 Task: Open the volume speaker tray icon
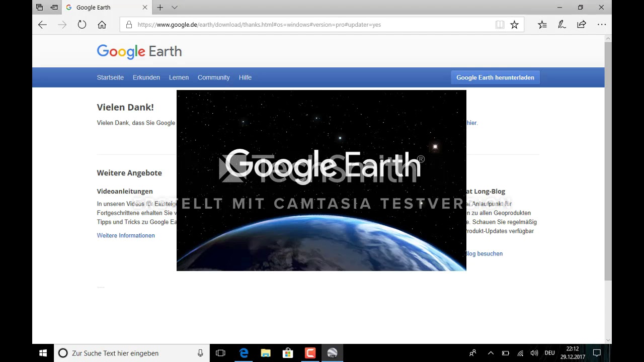tap(534, 353)
